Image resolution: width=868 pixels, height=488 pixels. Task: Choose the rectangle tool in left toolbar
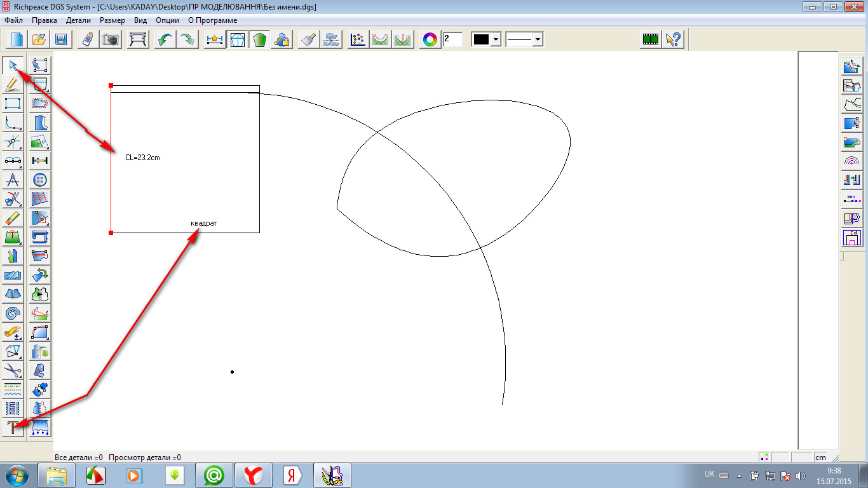(13, 104)
